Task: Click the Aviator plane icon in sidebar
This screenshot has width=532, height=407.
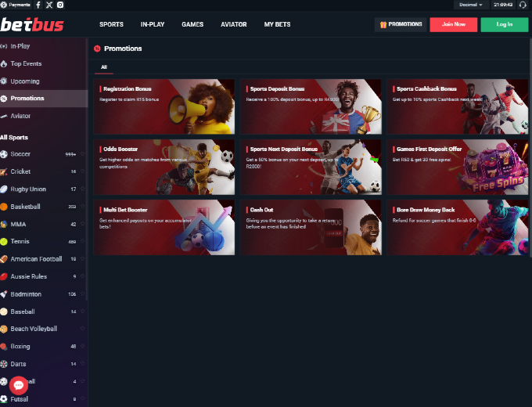Action: [x=4, y=116]
